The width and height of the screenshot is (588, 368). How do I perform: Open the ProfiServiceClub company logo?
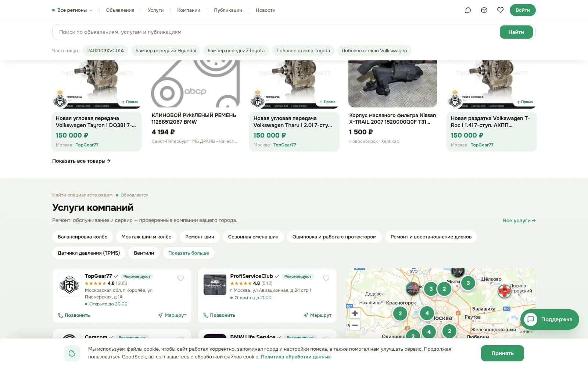click(x=215, y=284)
